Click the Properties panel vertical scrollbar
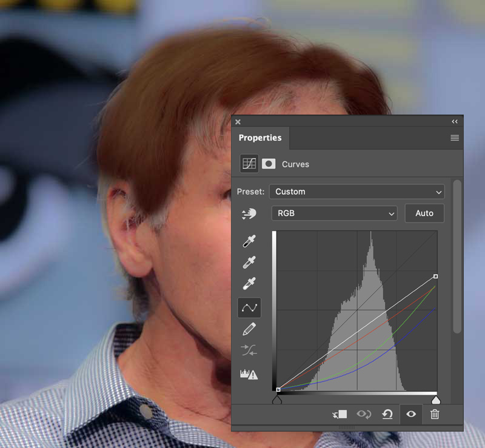Image resolution: width=485 pixels, height=448 pixels. [x=457, y=257]
